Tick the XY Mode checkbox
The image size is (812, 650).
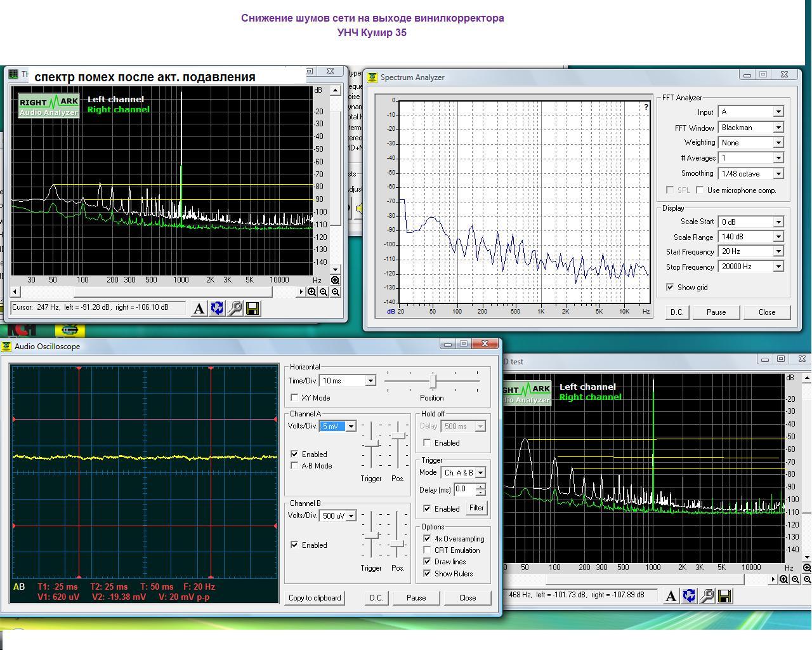(294, 397)
